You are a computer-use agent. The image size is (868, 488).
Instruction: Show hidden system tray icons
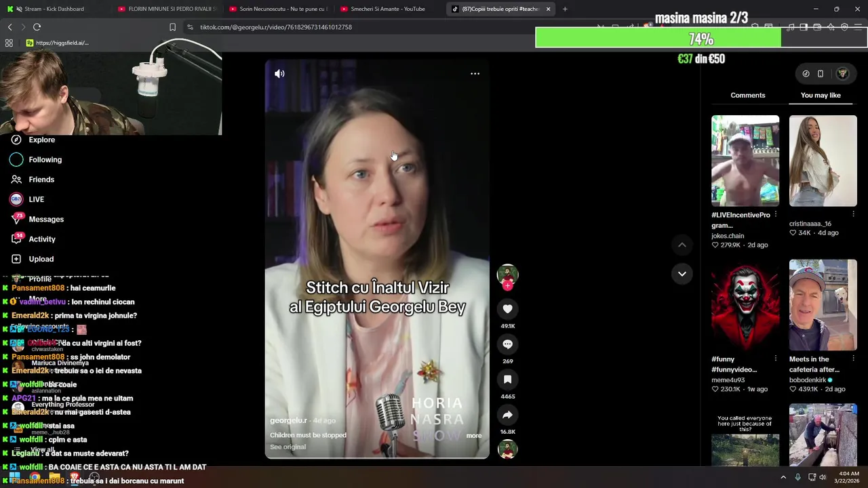pyautogui.click(x=783, y=477)
